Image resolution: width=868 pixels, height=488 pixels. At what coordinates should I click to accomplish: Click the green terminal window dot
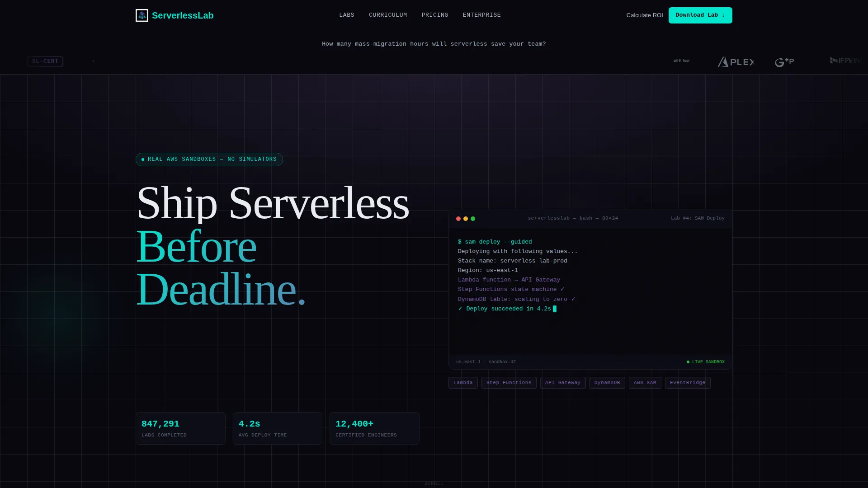pyautogui.click(x=473, y=219)
